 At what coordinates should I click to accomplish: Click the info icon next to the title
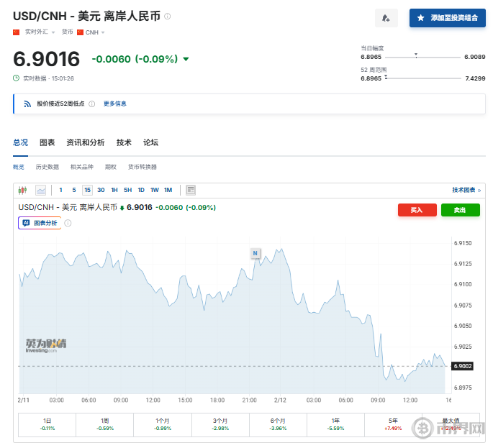click(x=168, y=16)
